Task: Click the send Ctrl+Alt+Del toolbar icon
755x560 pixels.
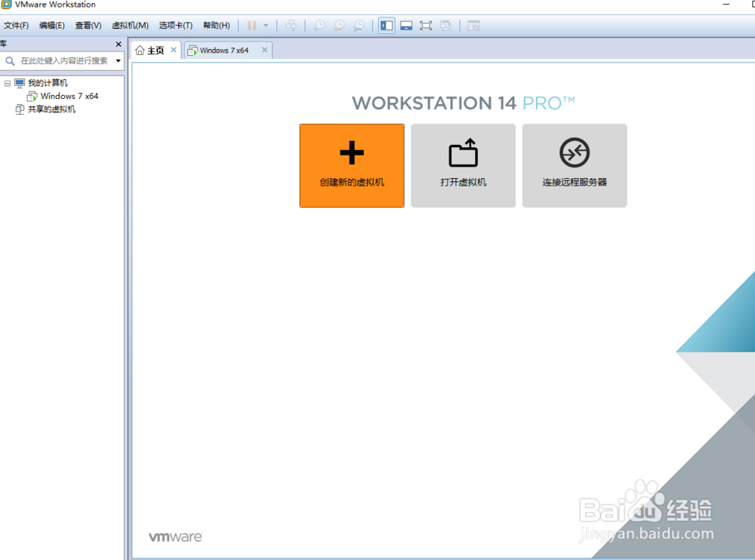Action: pyautogui.click(x=291, y=26)
